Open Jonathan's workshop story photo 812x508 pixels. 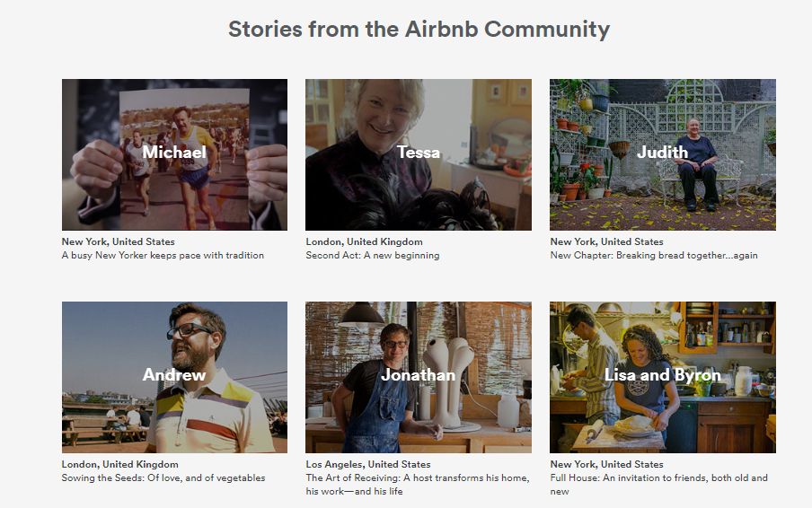(419, 377)
